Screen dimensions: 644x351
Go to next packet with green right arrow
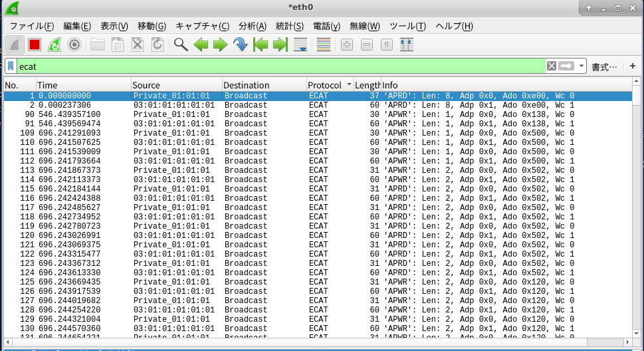coord(221,45)
